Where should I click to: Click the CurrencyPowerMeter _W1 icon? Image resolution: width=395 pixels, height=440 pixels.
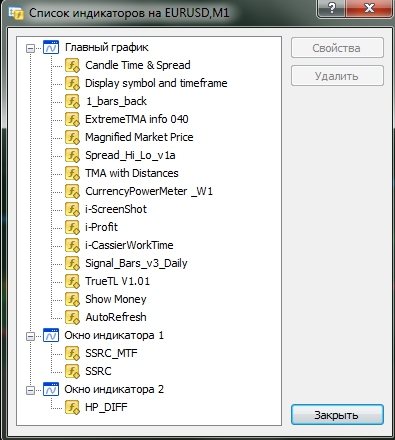tap(72, 191)
